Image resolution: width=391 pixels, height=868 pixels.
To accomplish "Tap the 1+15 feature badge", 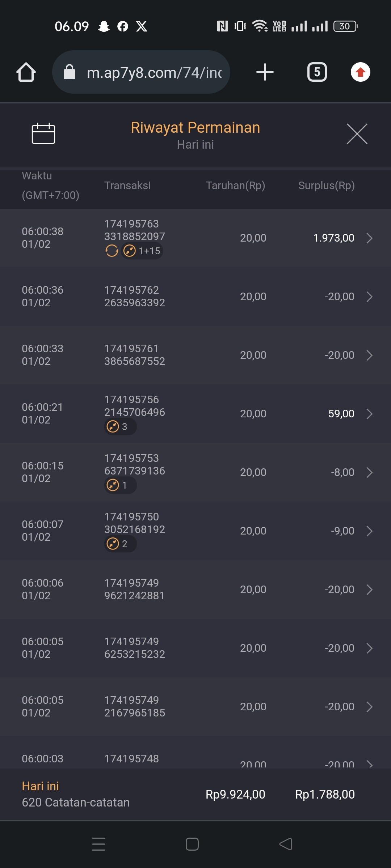I will (x=143, y=251).
